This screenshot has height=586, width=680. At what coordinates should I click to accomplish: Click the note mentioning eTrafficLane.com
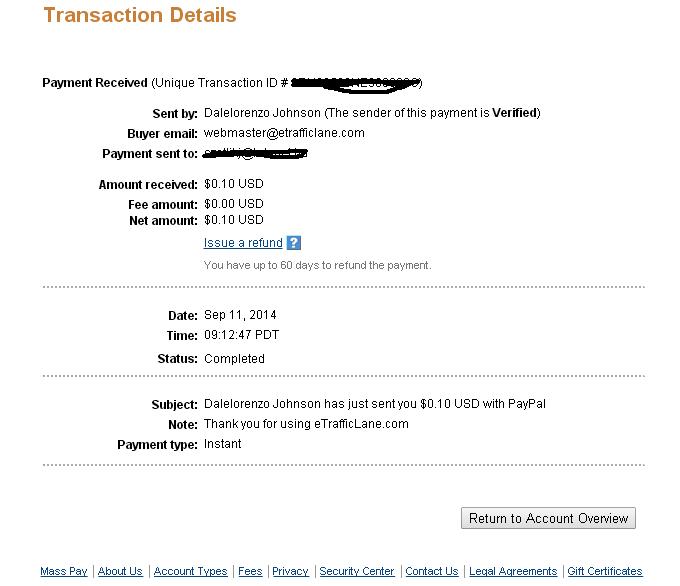click(x=306, y=424)
